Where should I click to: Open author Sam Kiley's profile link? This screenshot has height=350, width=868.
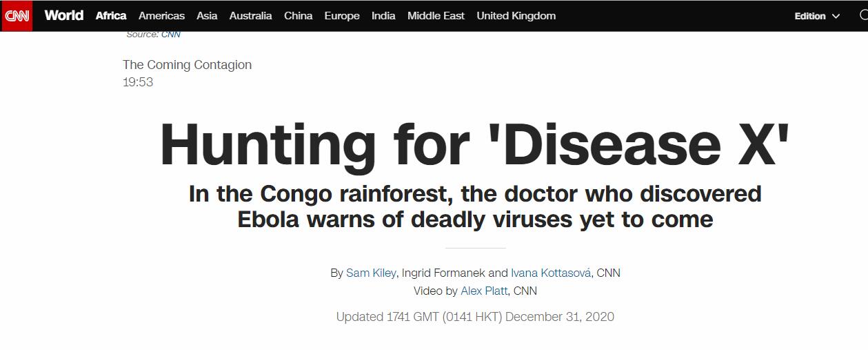tap(371, 273)
